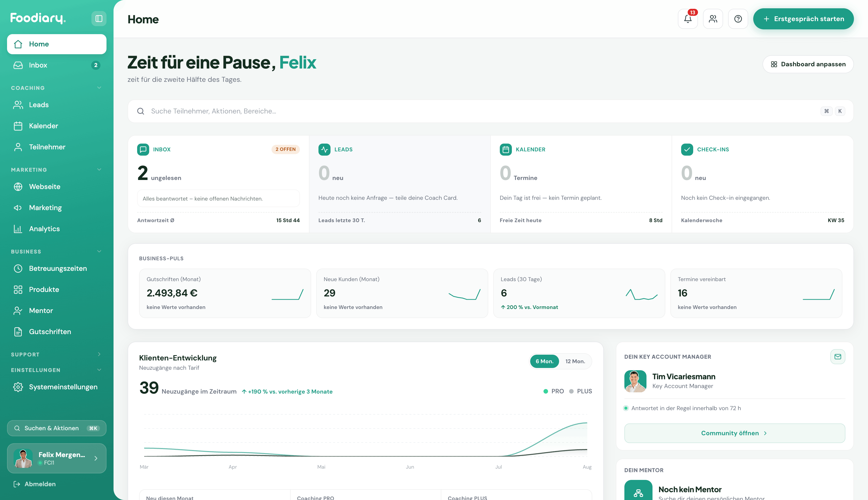Viewport: 868px width, 500px height.
Task: Open Betreuungszeiten in sidebar
Action: [57, 268]
